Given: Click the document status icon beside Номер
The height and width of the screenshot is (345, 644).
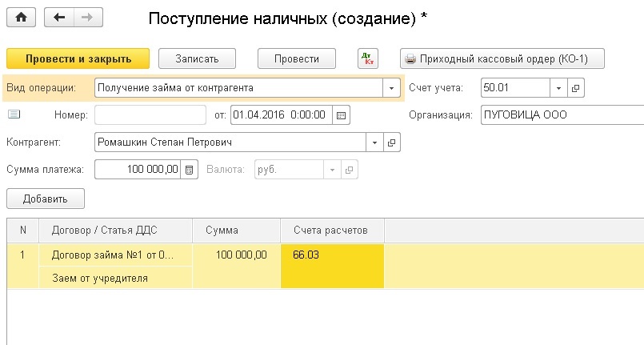Looking at the screenshot, I should point(14,115).
